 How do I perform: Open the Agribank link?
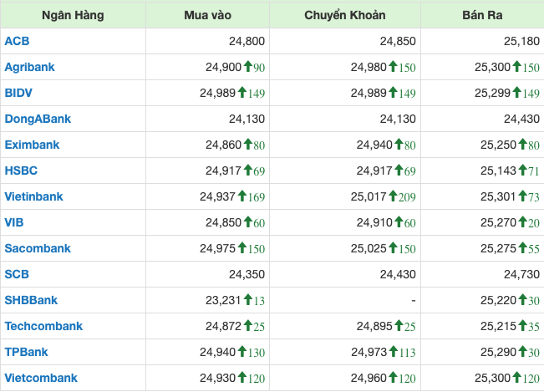tap(29, 67)
